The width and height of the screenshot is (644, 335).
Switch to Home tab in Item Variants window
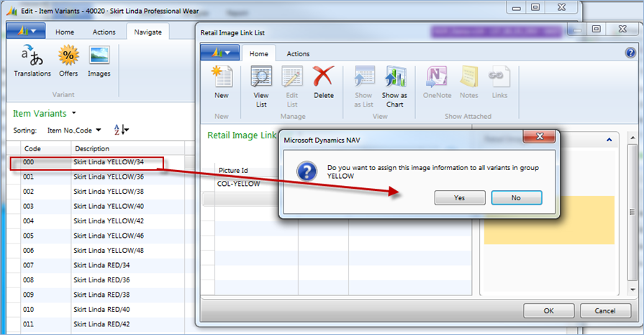click(x=65, y=32)
